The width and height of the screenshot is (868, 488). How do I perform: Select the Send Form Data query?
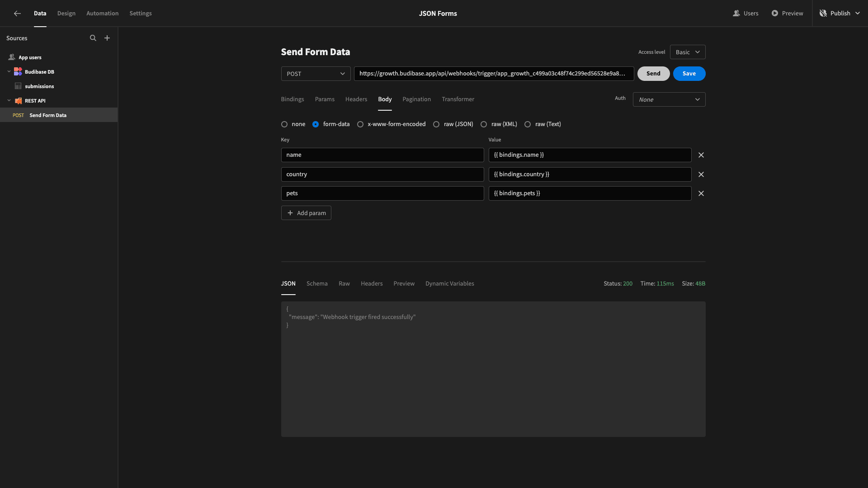tap(59, 115)
